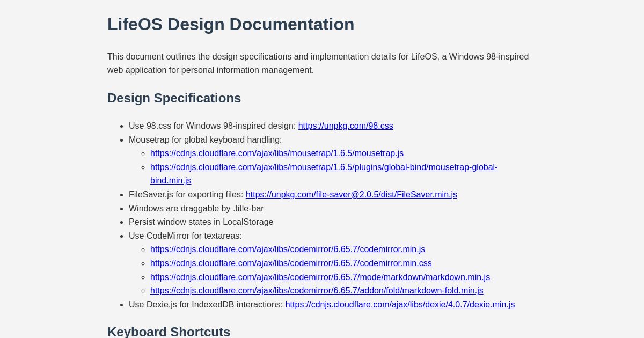Click the Keyboard Shortcuts heading
Screen dimensions: 644x338
pyautogui.click(x=169, y=331)
